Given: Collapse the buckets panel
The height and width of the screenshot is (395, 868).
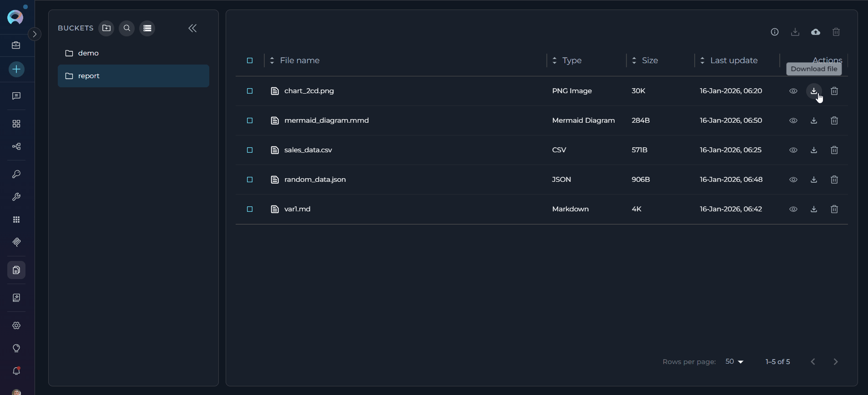Looking at the screenshot, I should [x=192, y=28].
